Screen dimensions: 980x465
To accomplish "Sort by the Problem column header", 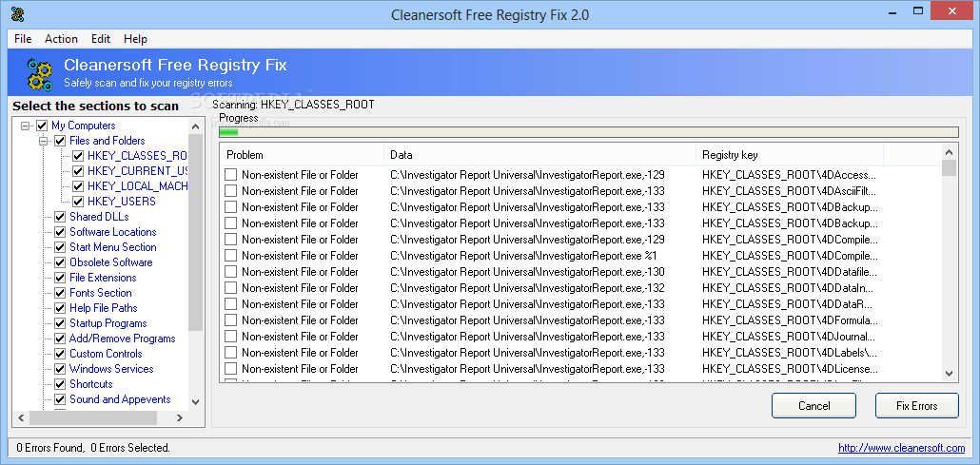I will click(302, 155).
